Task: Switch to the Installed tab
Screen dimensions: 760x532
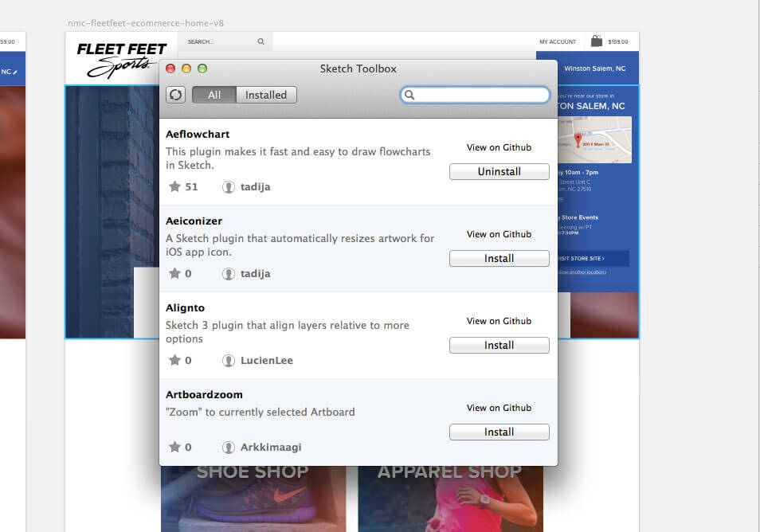Action: (266, 94)
